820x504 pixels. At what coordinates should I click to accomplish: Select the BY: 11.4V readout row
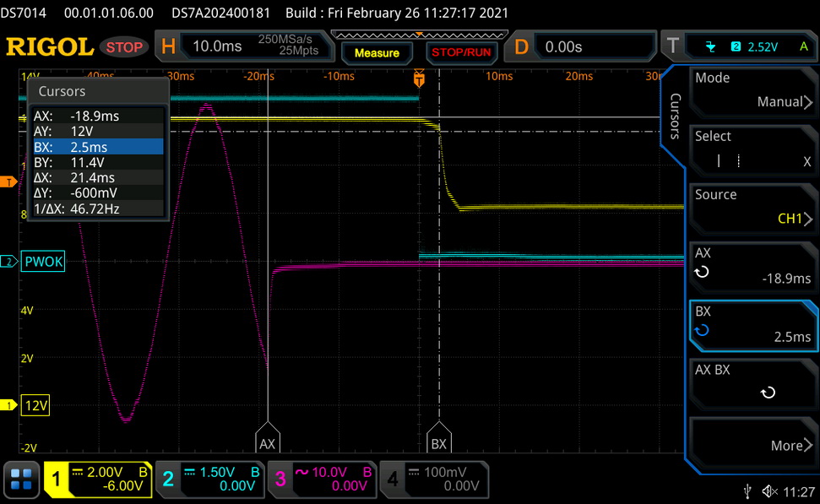[x=98, y=163]
